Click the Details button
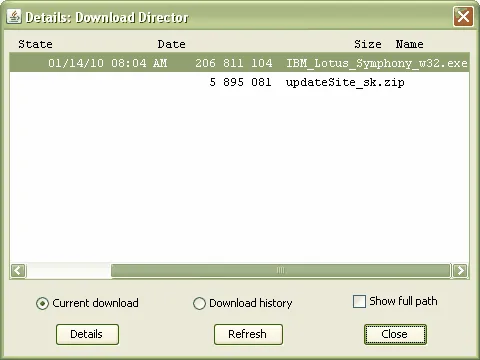The width and height of the screenshot is (480, 360). click(87, 334)
